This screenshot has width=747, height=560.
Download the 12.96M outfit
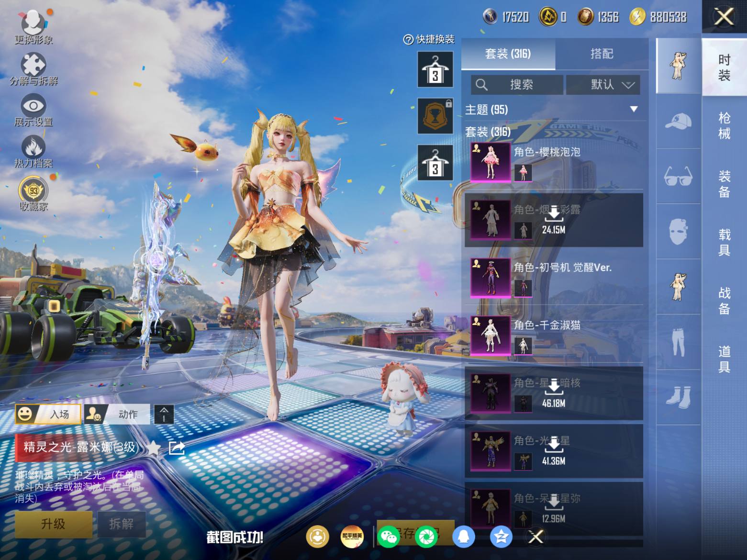click(554, 509)
